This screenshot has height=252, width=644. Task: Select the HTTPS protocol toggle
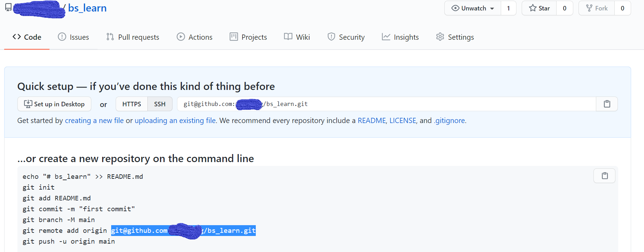pos(132,104)
